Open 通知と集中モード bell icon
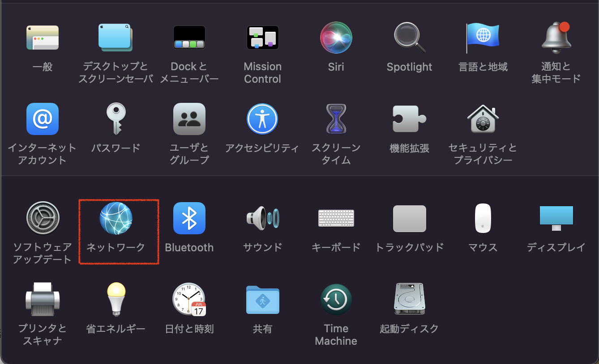Image resolution: width=599 pixels, height=364 pixels. [x=556, y=38]
